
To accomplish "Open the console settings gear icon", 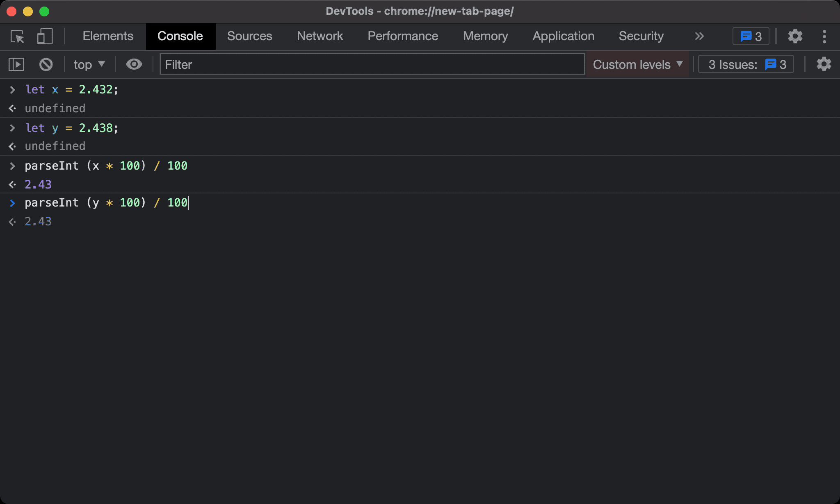I will 823,64.
